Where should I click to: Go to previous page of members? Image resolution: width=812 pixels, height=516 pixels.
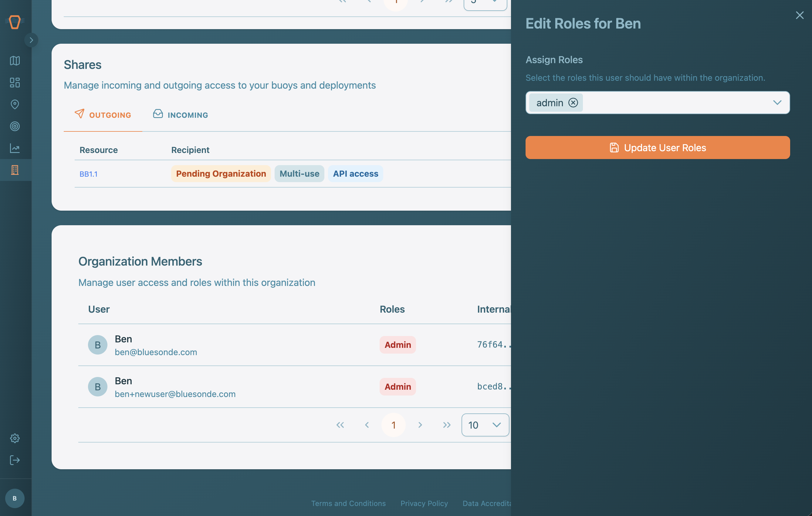coord(367,425)
